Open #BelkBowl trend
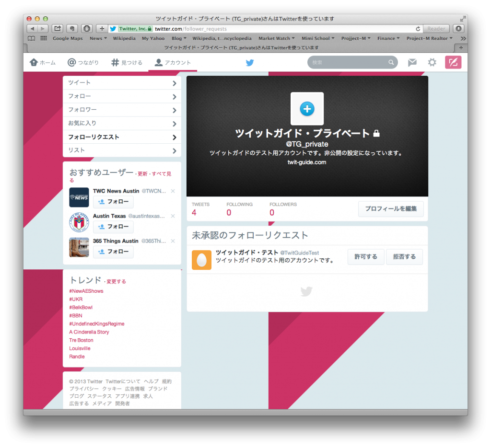 pos(81,307)
